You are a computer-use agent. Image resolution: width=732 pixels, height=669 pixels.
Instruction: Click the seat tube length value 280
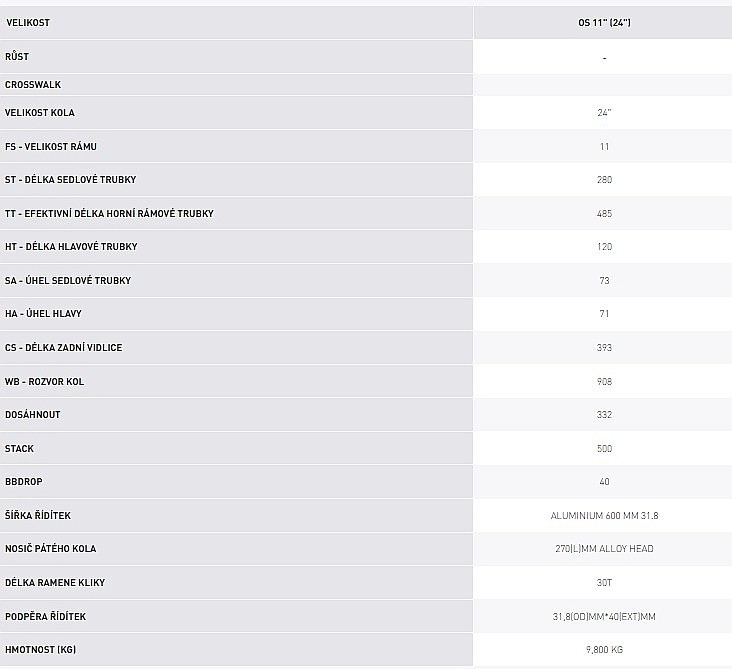[x=604, y=180]
